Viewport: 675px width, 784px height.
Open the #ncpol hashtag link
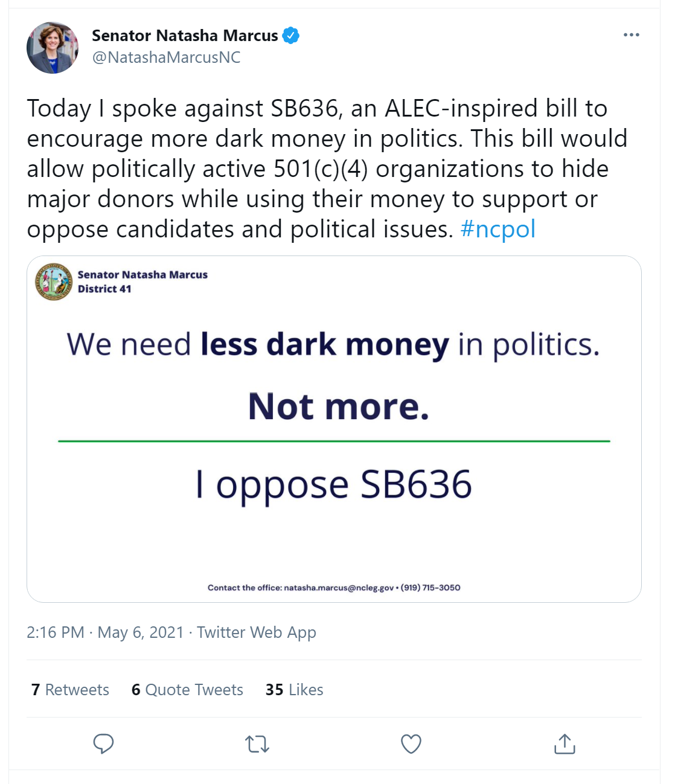[497, 230]
